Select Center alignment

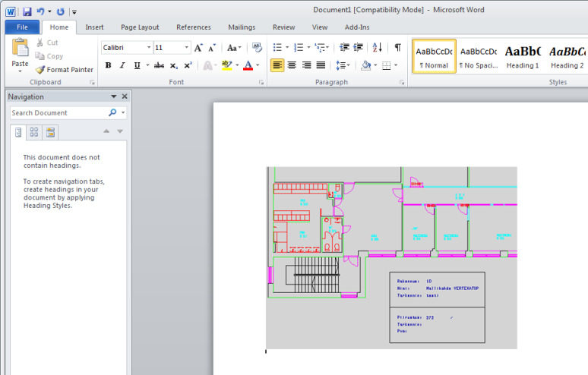tap(292, 65)
